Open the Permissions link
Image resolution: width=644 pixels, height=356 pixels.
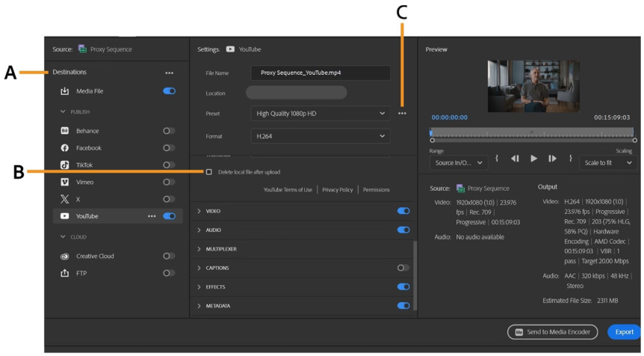coord(377,190)
